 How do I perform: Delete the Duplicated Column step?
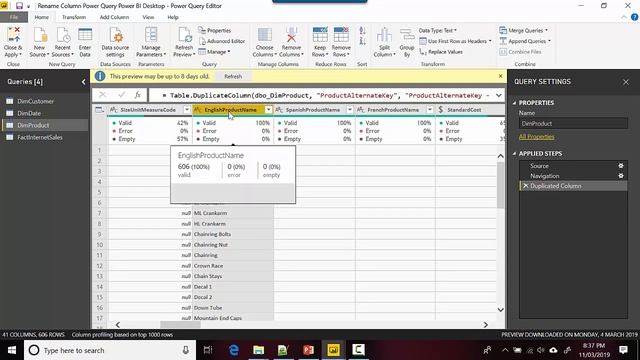coord(525,186)
